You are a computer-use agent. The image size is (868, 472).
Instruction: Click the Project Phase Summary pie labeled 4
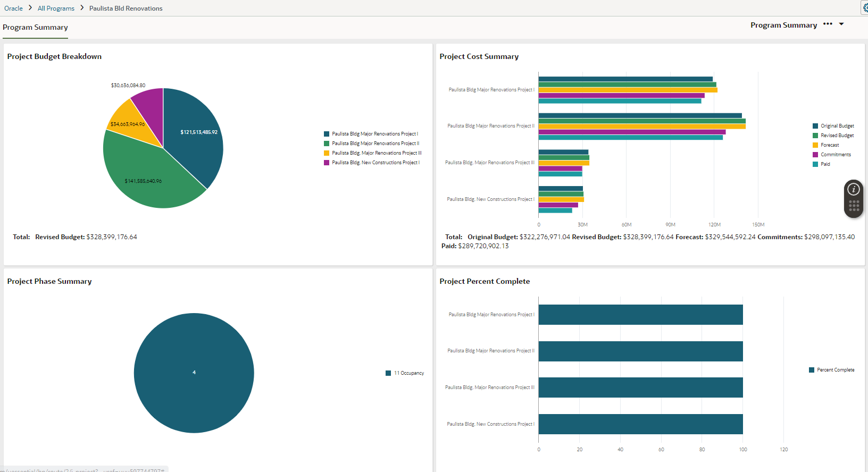click(194, 373)
